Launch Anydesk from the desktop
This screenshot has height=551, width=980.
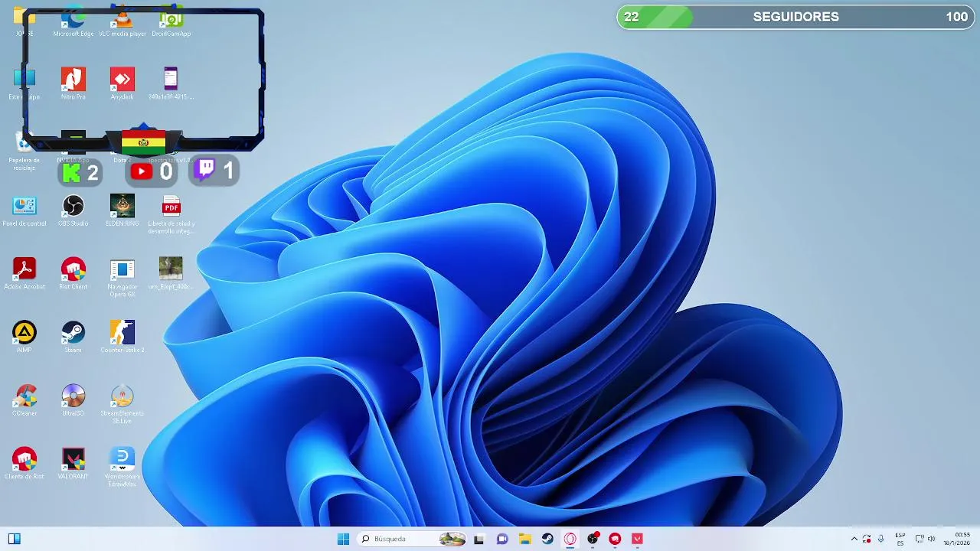coord(122,84)
